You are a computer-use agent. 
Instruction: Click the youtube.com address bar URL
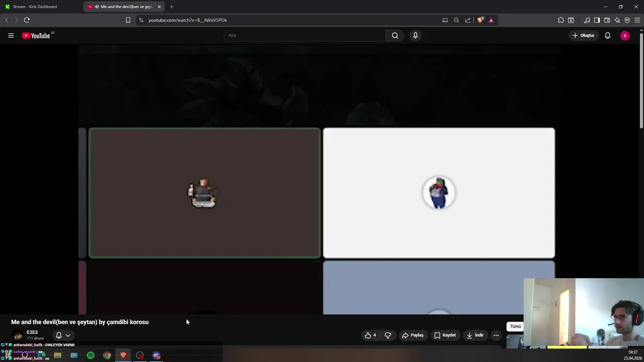(x=188, y=20)
